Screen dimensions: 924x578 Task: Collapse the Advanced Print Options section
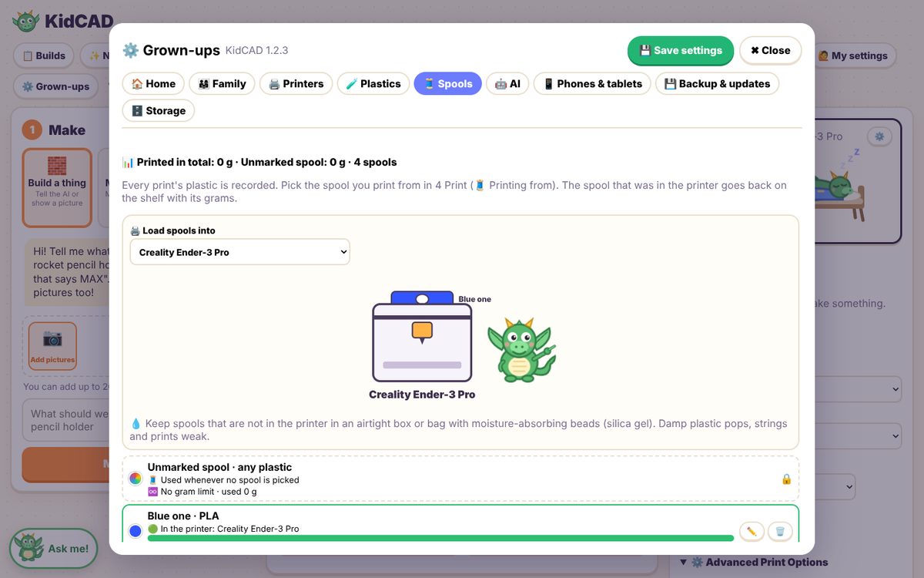coord(754,562)
